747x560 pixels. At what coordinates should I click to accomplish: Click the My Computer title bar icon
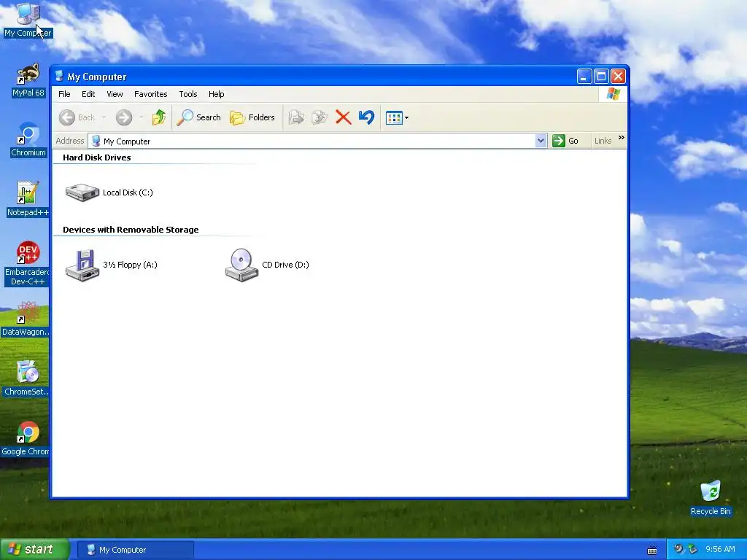59,76
